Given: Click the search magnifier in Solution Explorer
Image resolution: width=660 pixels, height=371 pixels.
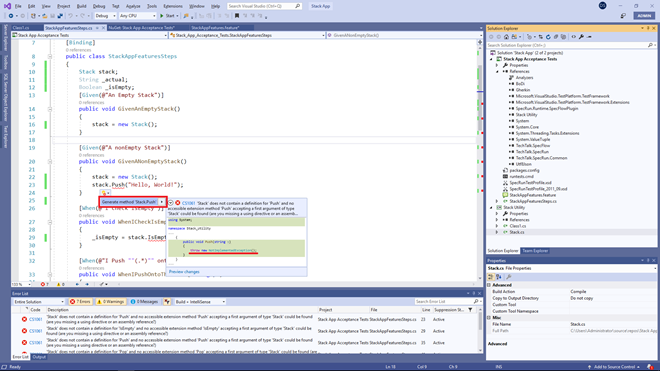Looking at the screenshot, I should tap(650, 45).
